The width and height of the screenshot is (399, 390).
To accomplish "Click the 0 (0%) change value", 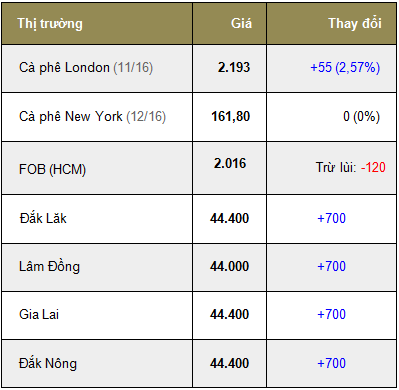I will pyautogui.click(x=362, y=117).
